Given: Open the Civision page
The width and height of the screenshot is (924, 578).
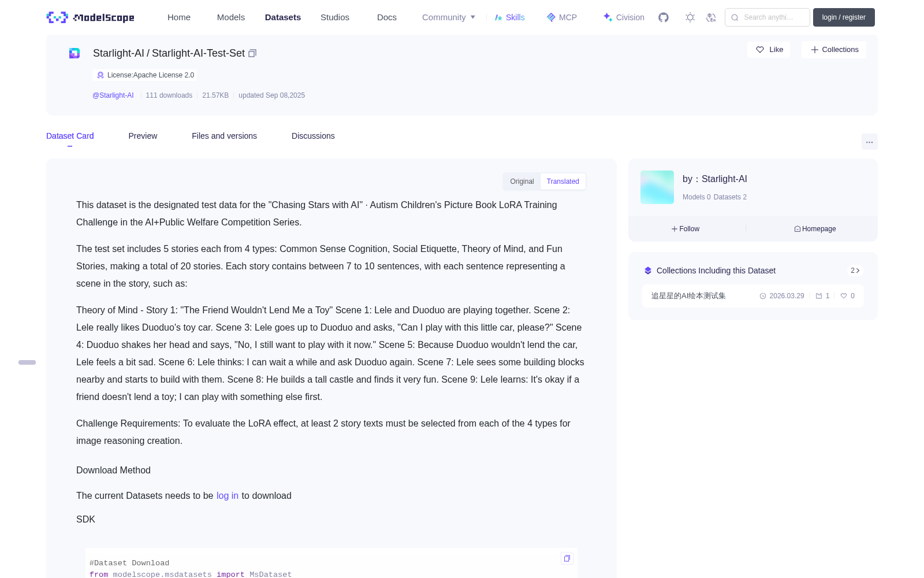Looking at the screenshot, I should point(624,17).
